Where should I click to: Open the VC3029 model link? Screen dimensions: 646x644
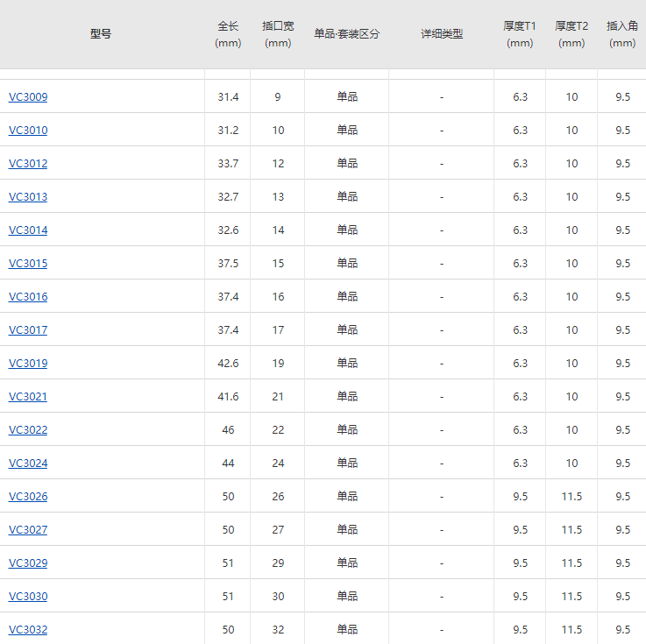click(28, 563)
